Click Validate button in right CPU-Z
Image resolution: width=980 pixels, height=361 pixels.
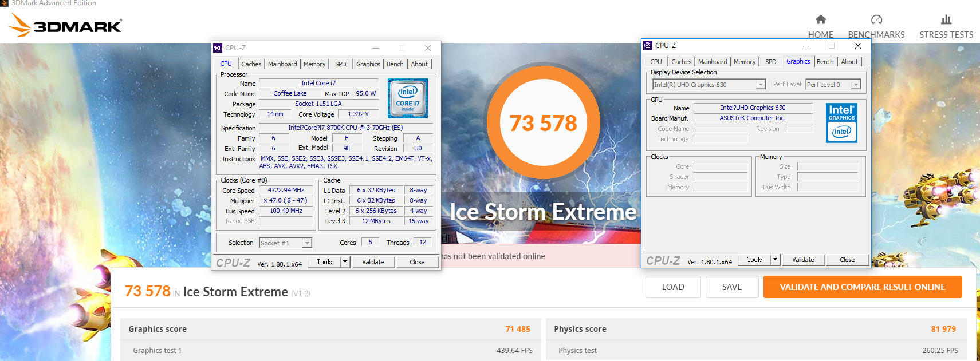coord(803,260)
